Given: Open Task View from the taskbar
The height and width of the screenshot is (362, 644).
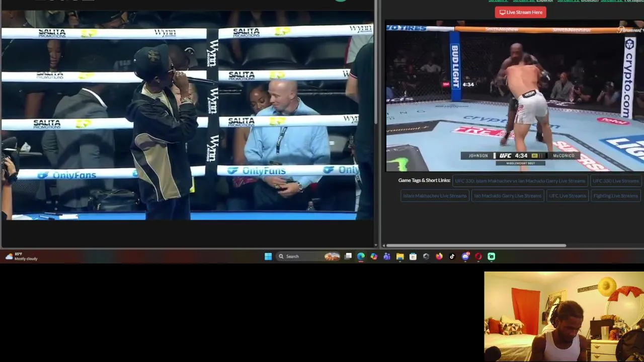Looking at the screenshot, I should click(x=348, y=256).
